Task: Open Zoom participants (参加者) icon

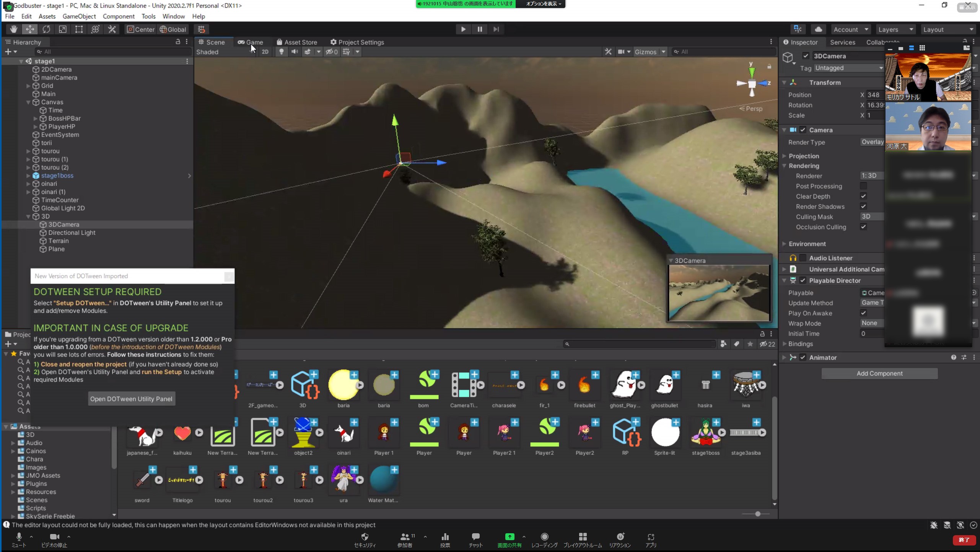Action: (x=405, y=540)
